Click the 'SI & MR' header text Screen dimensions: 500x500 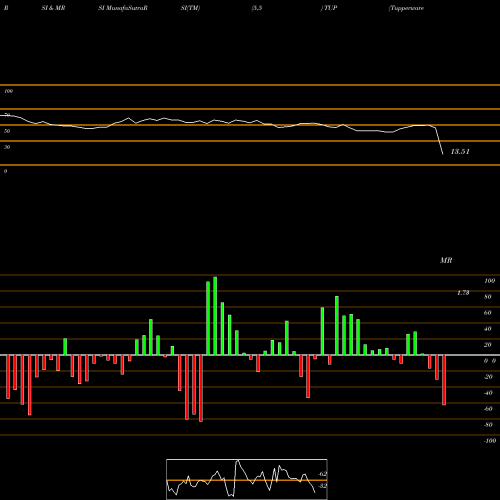[53, 8]
